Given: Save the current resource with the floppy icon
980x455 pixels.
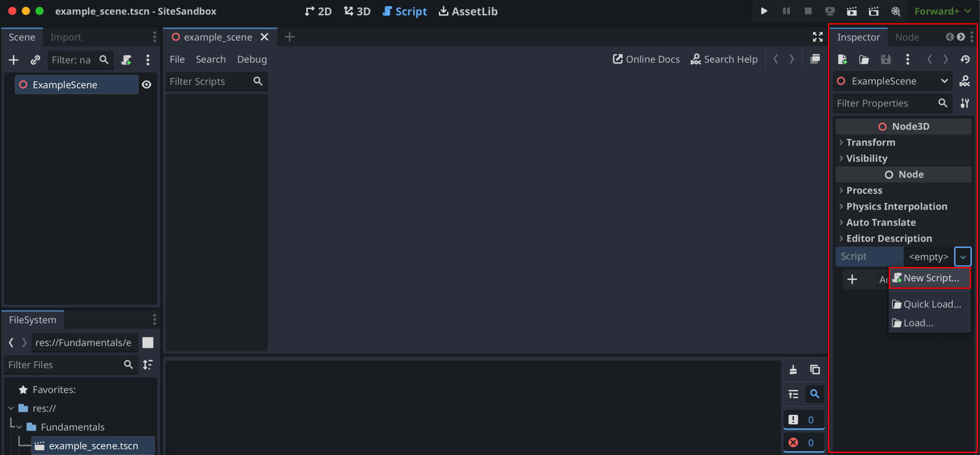Looking at the screenshot, I should pos(886,59).
